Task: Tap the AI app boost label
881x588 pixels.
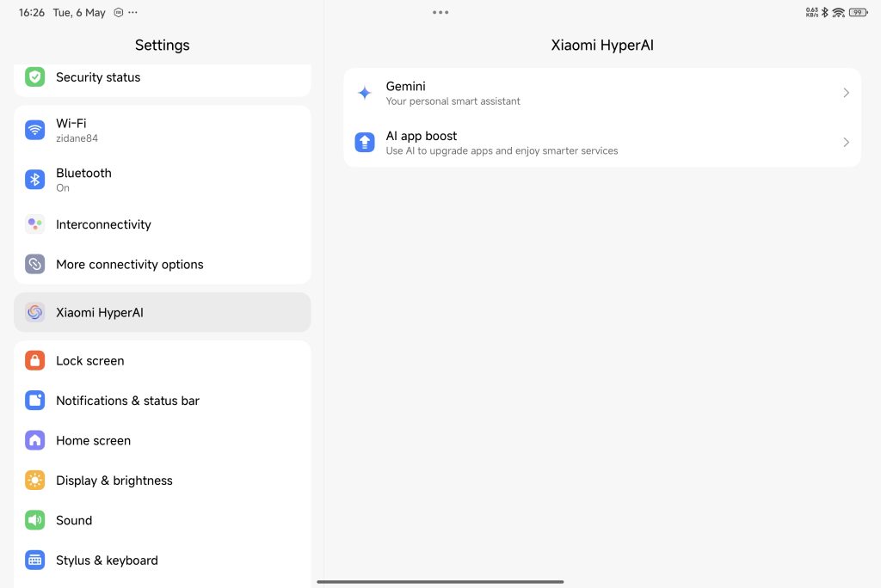Action: click(x=422, y=136)
